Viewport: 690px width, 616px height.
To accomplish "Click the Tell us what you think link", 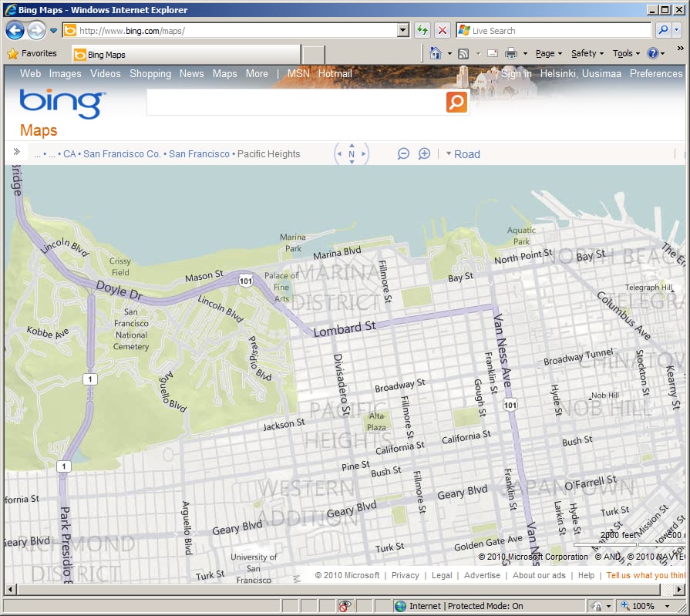I will pyautogui.click(x=645, y=575).
